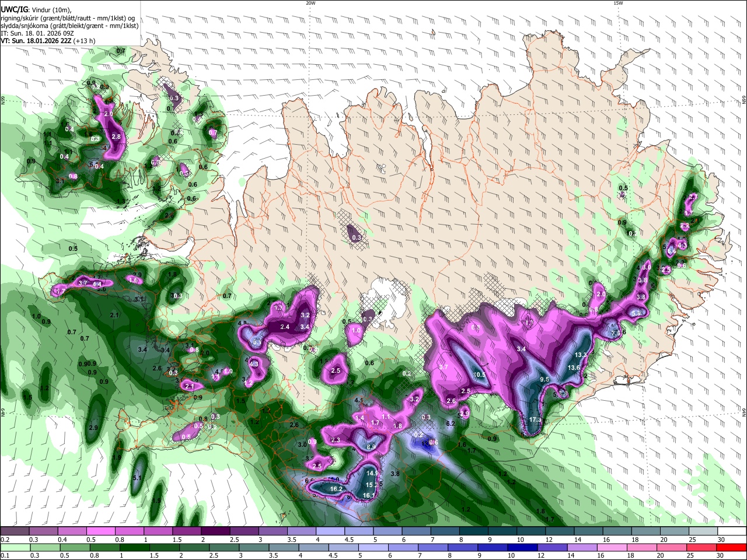Click the 9.5 precipitation value on the map
747x560 pixels.
pyautogui.click(x=544, y=379)
